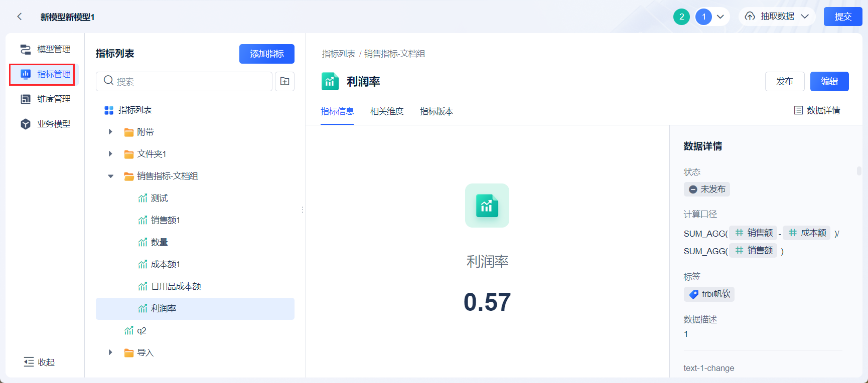Focus the 搜索 input field
The height and width of the screenshot is (383, 868).
pyautogui.click(x=184, y=81)
